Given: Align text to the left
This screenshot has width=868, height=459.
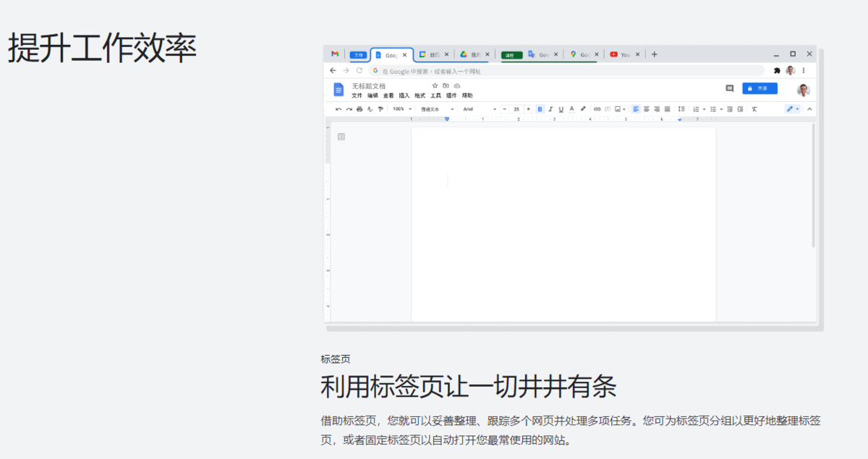Looking at the screenshot, I should coord(636,109).
